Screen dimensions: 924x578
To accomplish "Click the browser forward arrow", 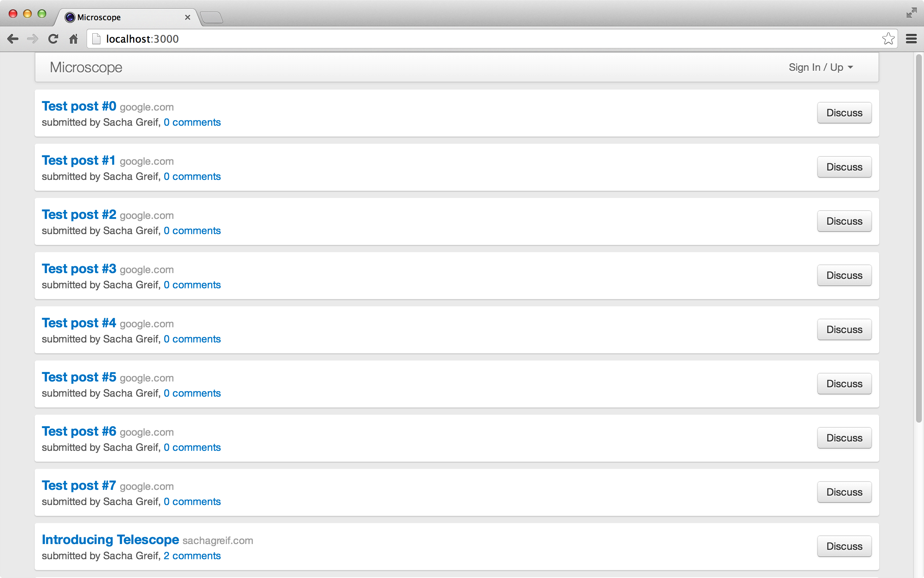I will point(33,39).
